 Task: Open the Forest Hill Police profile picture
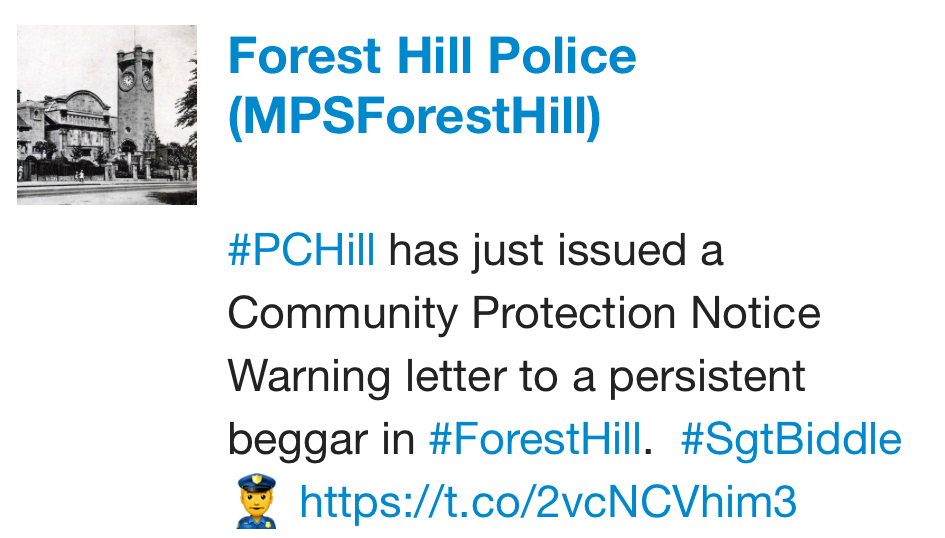point(107,115)
